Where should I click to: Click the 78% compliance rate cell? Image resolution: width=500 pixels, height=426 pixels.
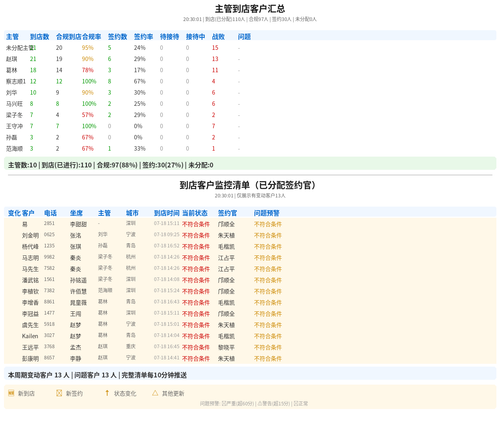(x=88, y=70)
